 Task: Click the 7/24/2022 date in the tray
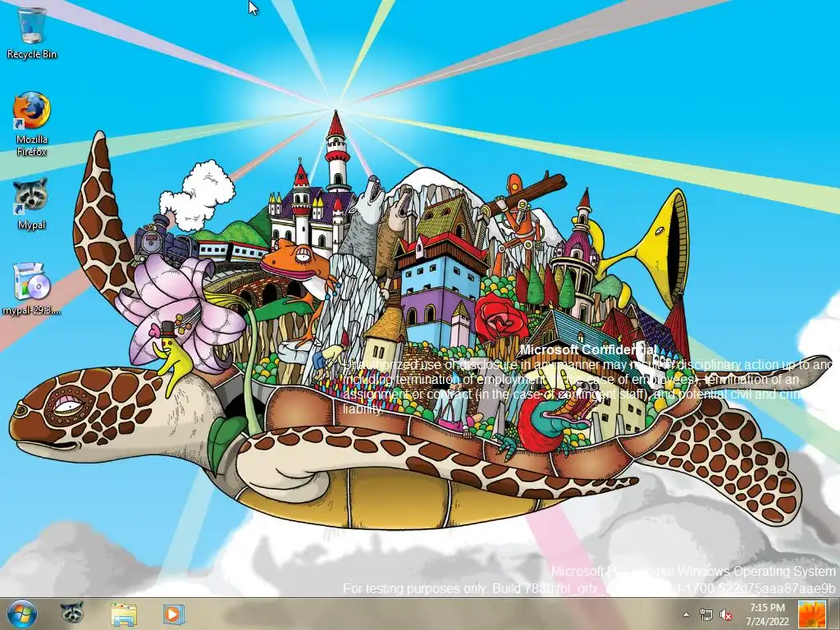point(767,622)
